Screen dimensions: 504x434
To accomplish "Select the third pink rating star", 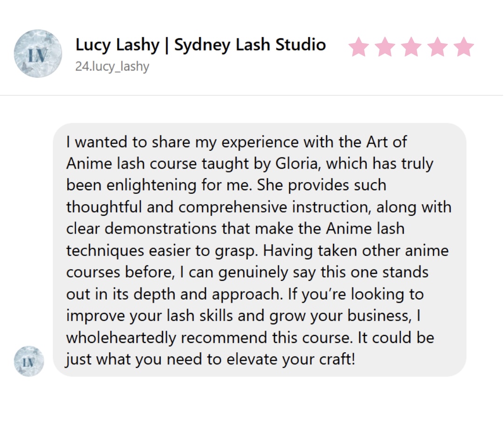I will pyautogui.click(x=411, y=47).
